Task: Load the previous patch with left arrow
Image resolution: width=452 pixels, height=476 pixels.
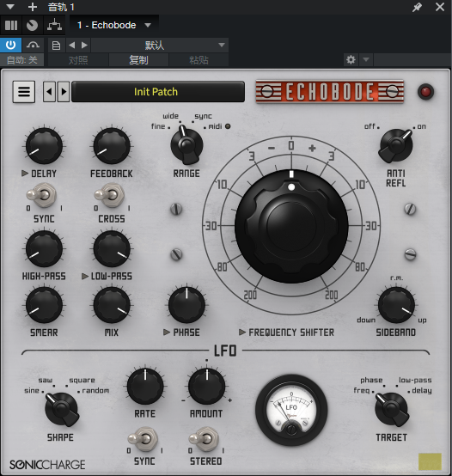Action: click(x=49, y=91)
